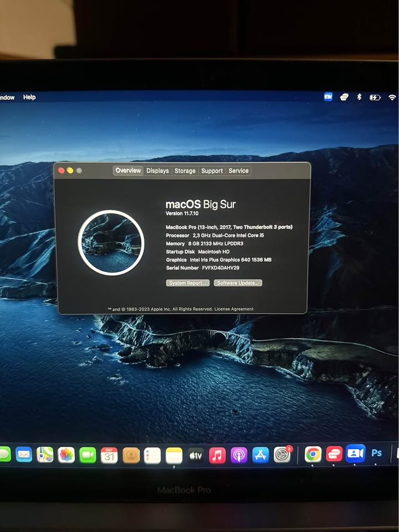Switch to the Storage tab
This screenshot has width=399, height=532.
(185, 171)
